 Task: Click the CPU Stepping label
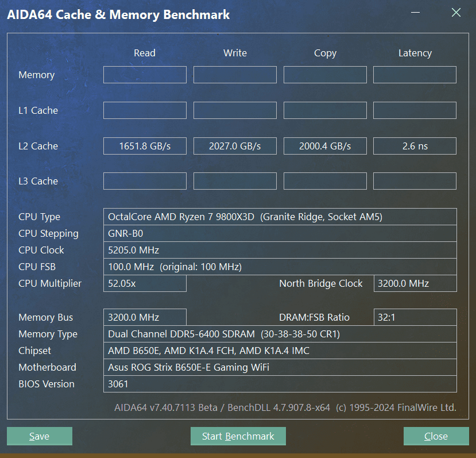[x=48, y=234]
